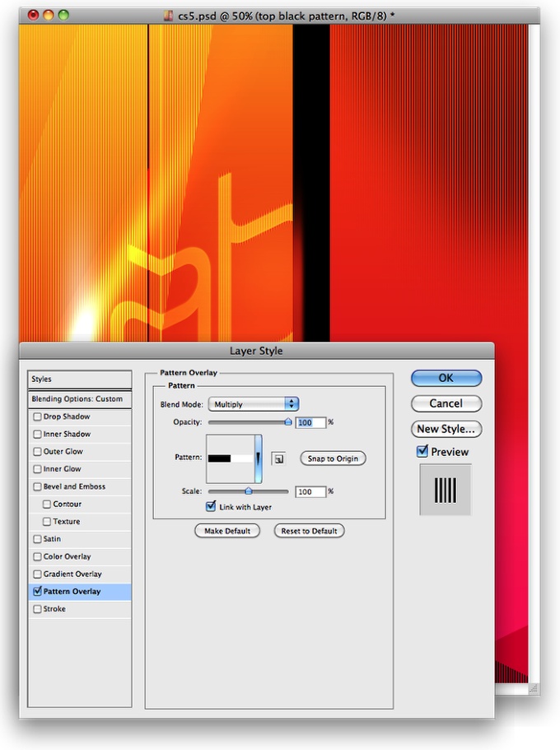This screenshot has height=750, width=560.
Task: Enable the Inner Shadow checkbox
Action: (x=37, y=435)
